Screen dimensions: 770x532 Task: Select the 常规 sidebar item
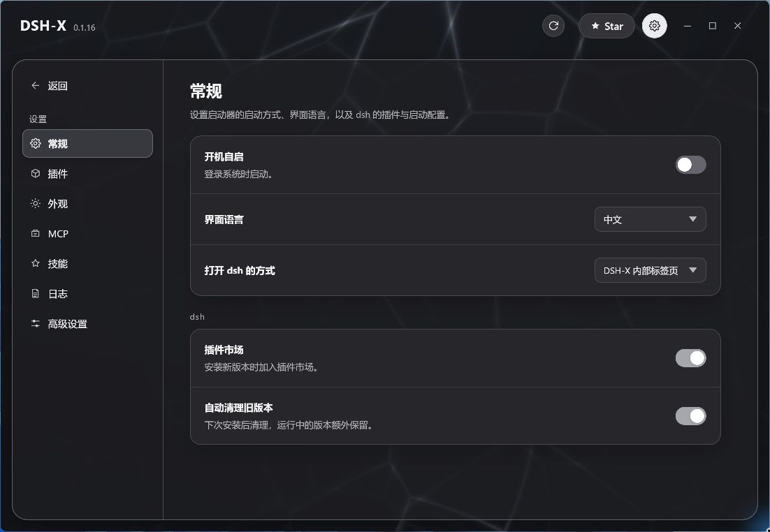[x=87, y=143]
